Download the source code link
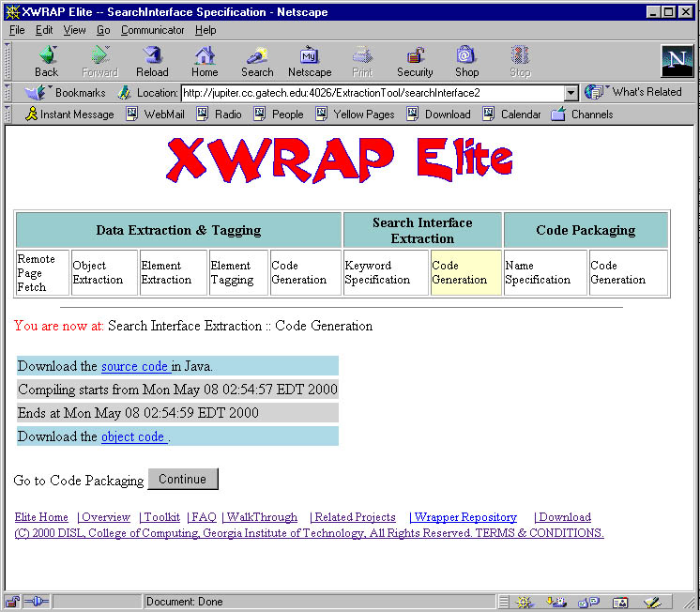 (135, 366)
